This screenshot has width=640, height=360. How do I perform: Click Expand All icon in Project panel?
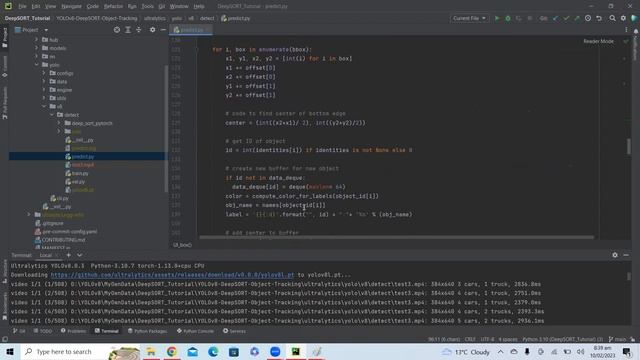point(128,30)
